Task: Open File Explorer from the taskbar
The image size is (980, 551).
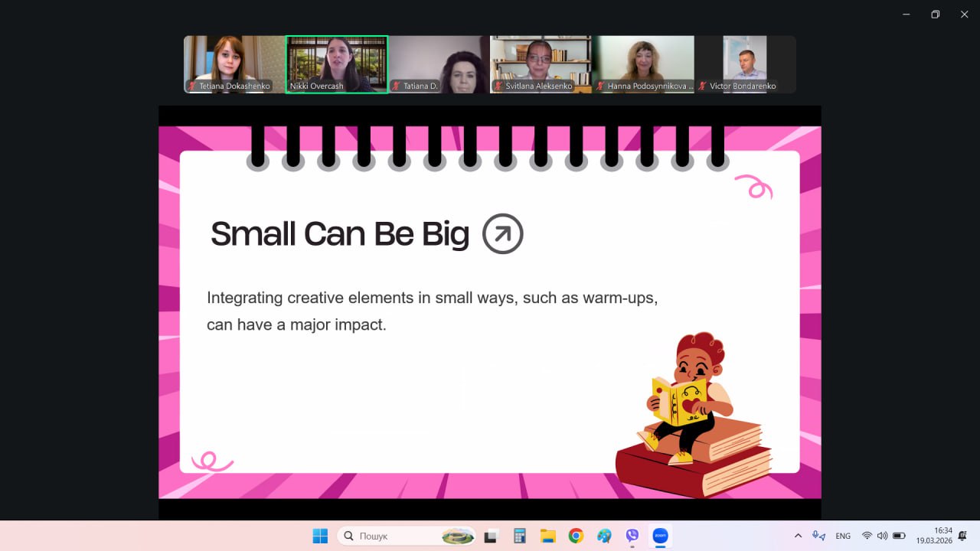Action: click(547, 536)
